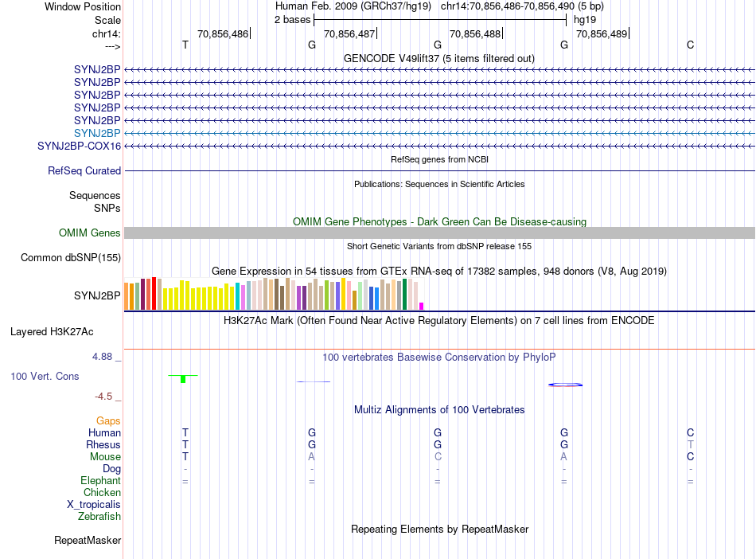Click the OMIM Genes track label
Screen dimensions: 756x559
[x=90, y=233]
